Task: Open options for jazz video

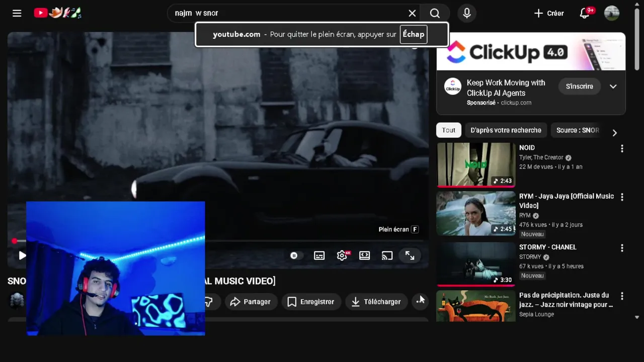Action: coord(622,297)
